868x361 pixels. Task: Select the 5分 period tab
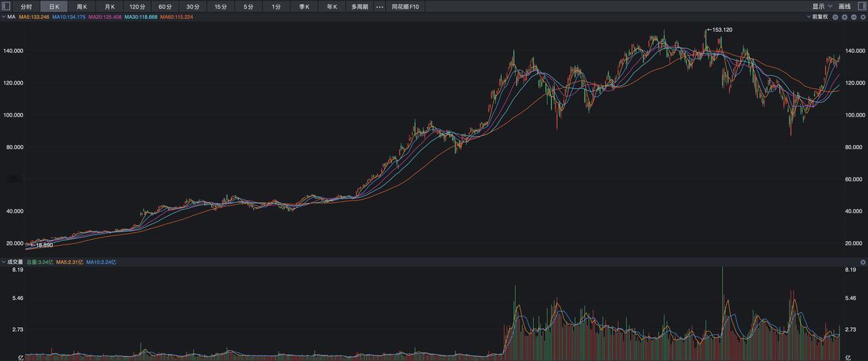[x=249, y=7]
